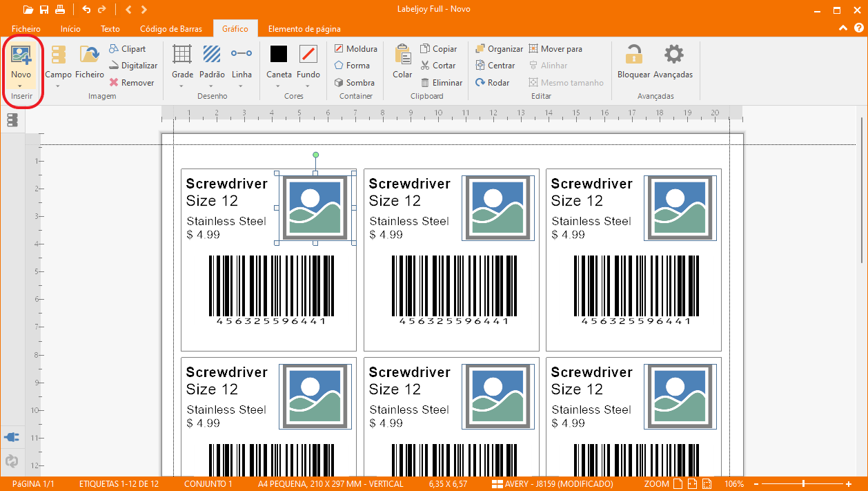Load image from Ficheiro icon
The image size is (868, 491).
click(x=90, y=55)
